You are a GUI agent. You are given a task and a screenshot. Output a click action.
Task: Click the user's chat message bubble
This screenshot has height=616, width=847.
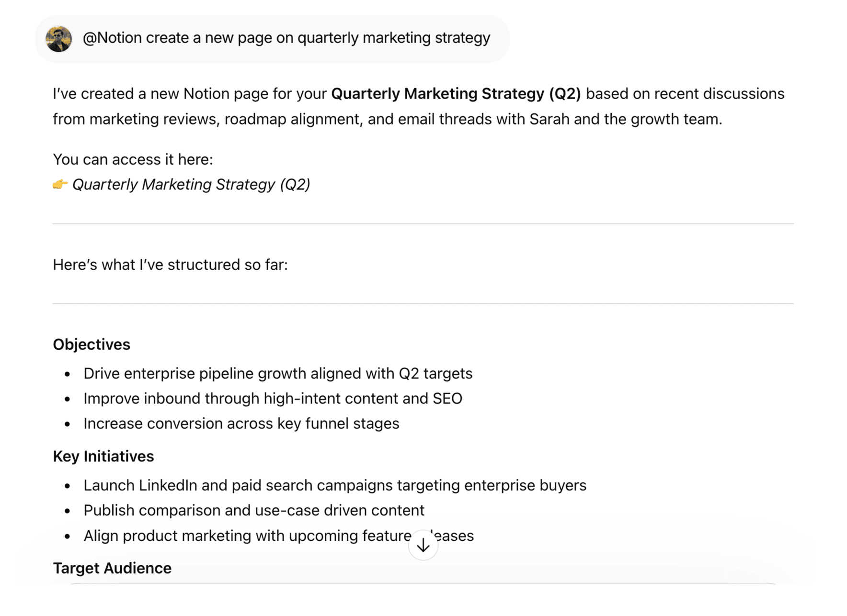(x=272, y=37)
